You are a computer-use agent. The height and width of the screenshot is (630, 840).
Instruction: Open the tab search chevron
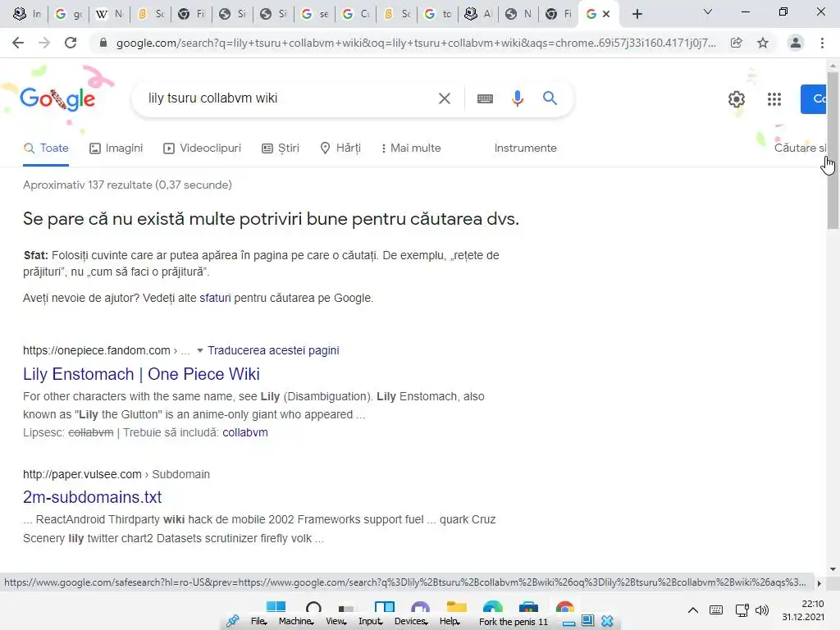click(x=708, y=11)
